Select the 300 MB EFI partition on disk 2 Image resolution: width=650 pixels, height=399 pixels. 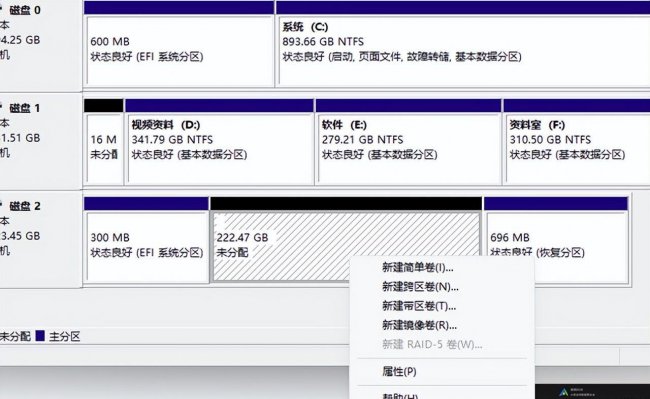[x=146, y=240]
